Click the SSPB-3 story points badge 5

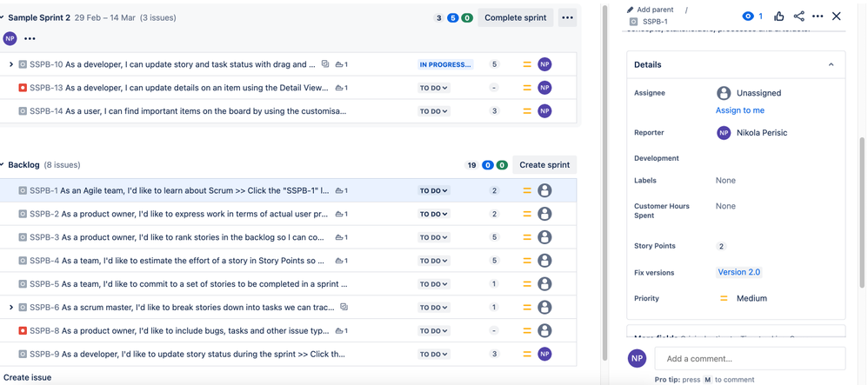point(494,237)
